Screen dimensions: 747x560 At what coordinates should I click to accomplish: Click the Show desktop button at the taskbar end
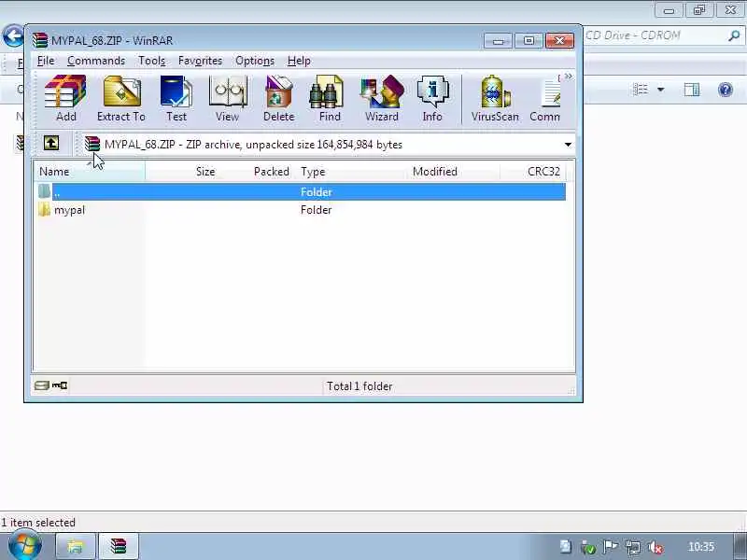pos(740,546)
